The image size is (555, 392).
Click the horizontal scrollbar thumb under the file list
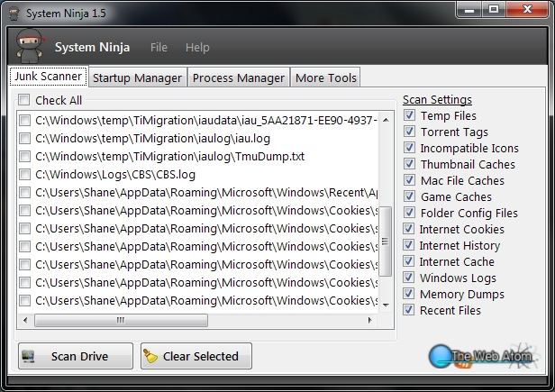coord(121,320)
